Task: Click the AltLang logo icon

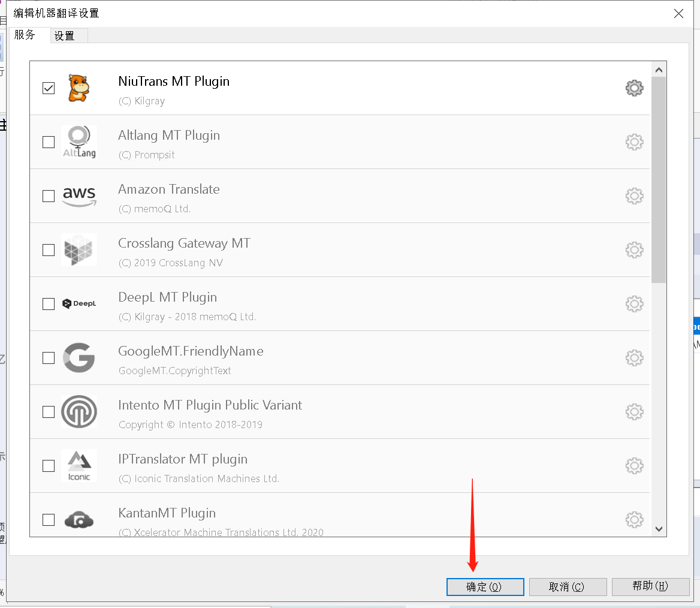Action: coord(79,142)
